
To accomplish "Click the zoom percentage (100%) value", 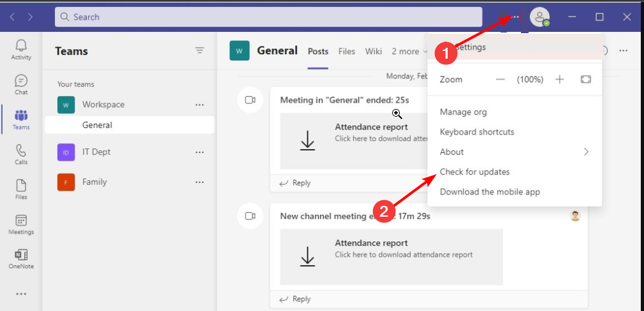I will tap(530, 79).
